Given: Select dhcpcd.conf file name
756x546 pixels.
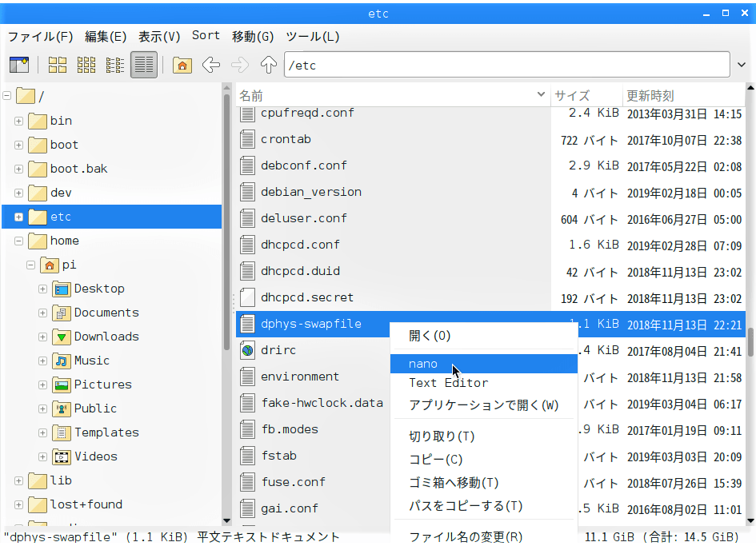Looking at the screenshot, I should tap(300, 245).
